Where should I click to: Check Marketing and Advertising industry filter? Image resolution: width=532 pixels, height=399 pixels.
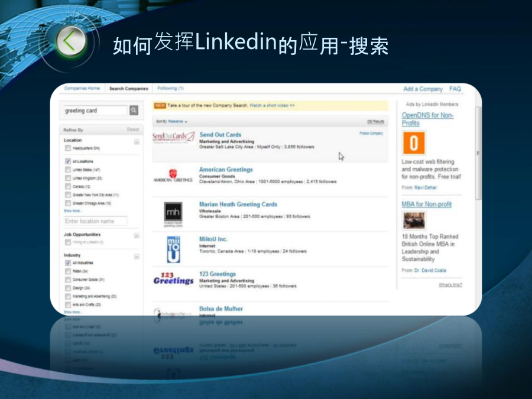click(68, 296)
